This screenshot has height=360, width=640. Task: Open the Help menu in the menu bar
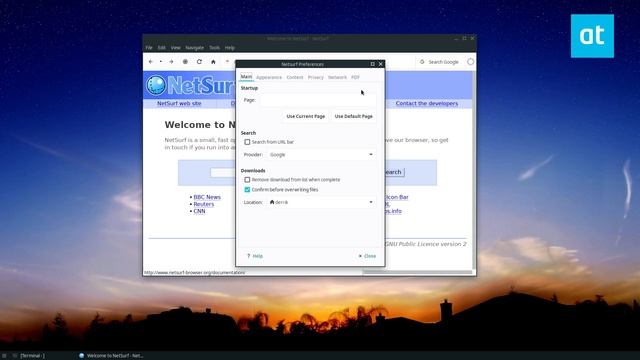click(x=230, y=48)
